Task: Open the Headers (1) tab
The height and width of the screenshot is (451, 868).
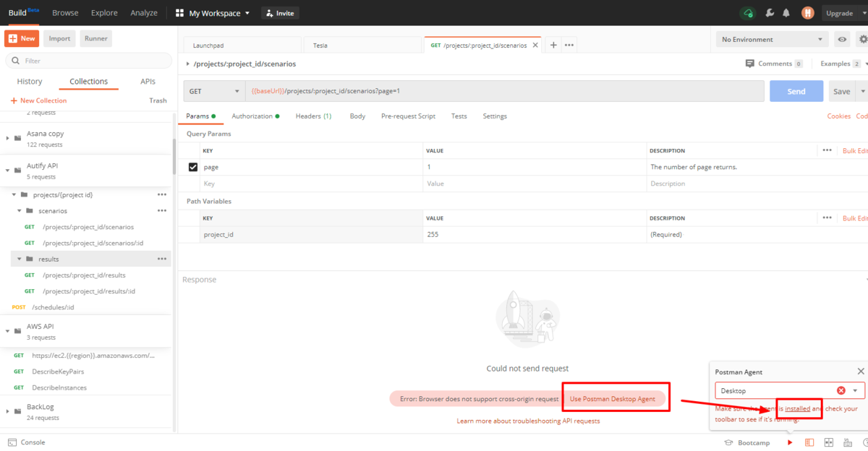Action: 313,116
